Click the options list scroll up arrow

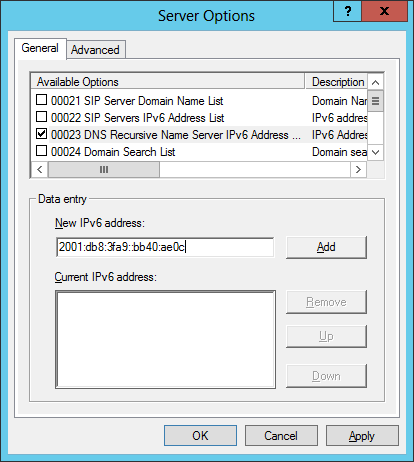point(375,82)
